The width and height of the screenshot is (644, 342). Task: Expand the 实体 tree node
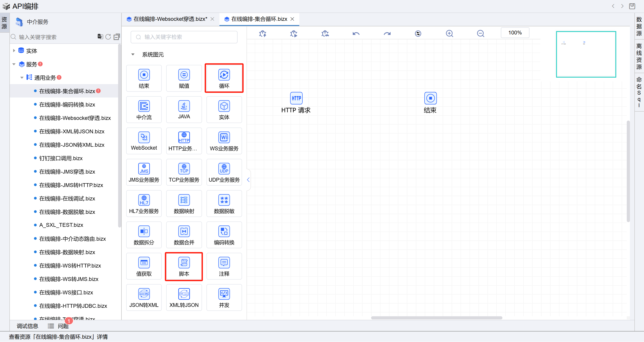[x=14, y=51]
